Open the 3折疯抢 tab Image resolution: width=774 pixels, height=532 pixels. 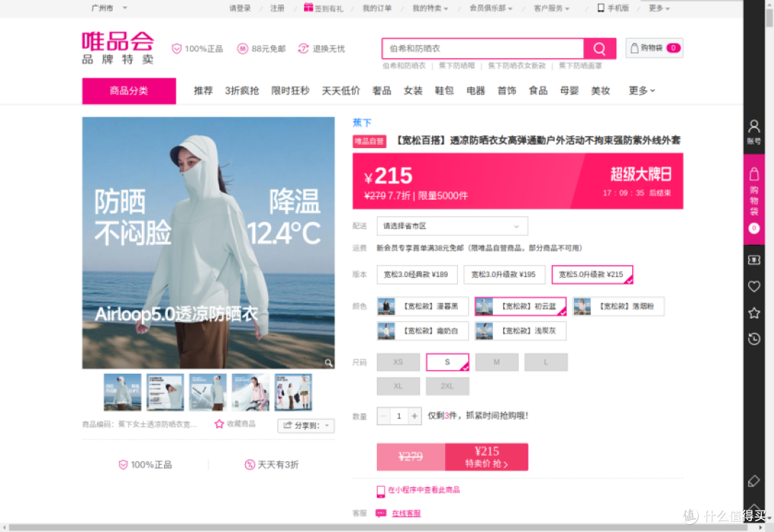[242, 90]
